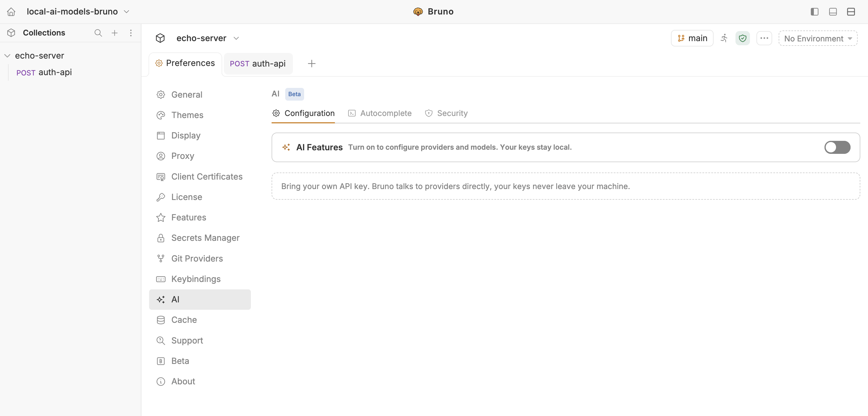
Task: Select the Configuration sub-tab
Action: coord(303,113)
